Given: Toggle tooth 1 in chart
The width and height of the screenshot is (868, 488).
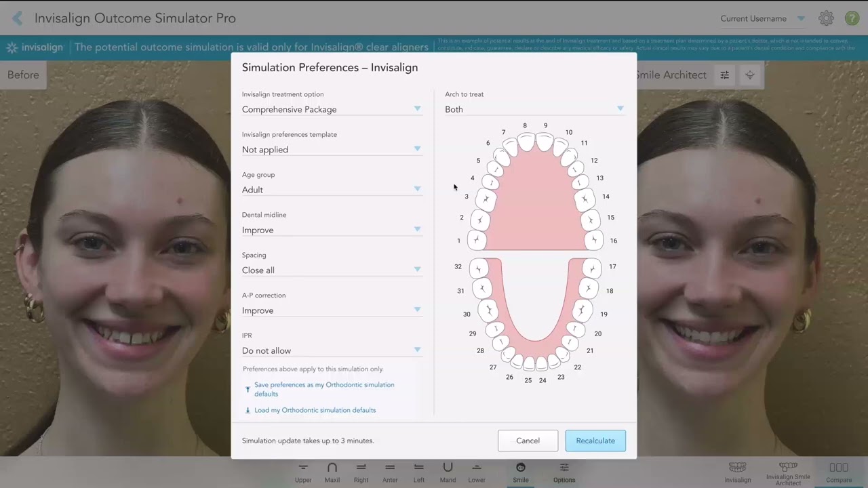Looking at the screenshot, I should click(477, 240).
